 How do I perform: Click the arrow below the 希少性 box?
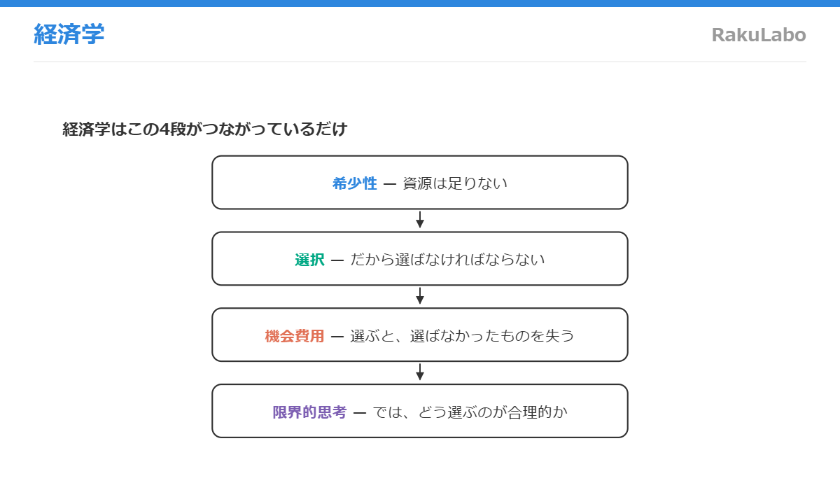point(420,220)
